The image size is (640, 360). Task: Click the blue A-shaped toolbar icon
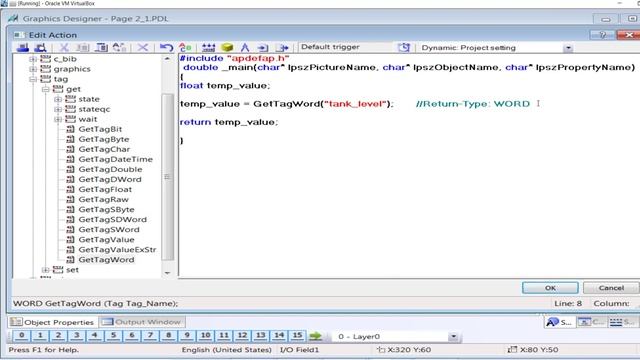click(x=245, y=48)
